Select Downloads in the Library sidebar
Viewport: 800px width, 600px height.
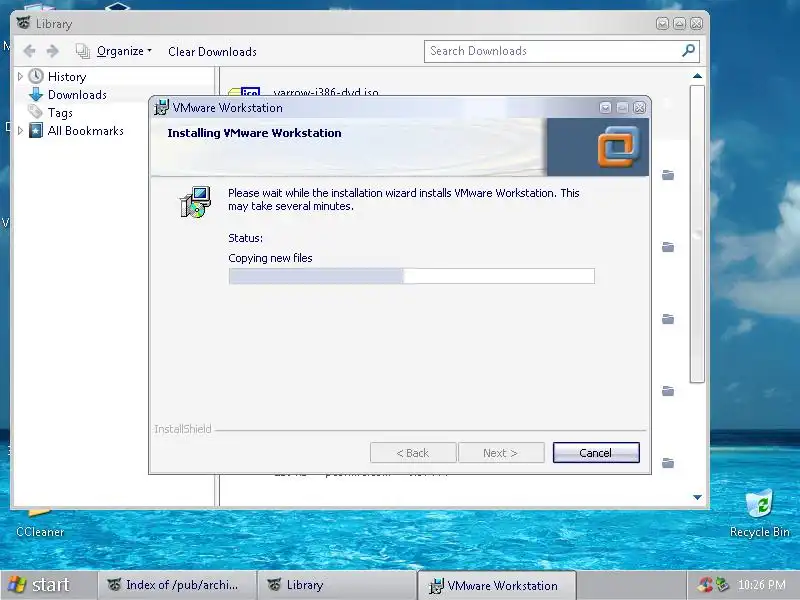click(x=77, y=95)
